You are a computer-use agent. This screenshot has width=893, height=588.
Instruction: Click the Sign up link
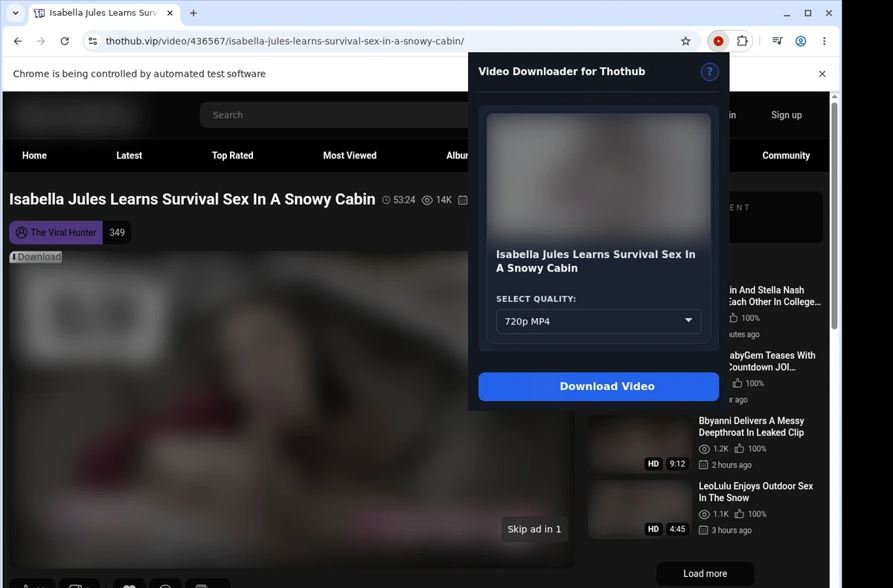[787, 115]
